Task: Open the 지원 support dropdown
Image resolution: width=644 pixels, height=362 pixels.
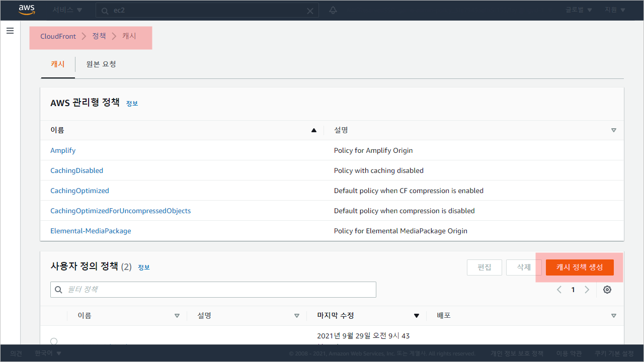Action: [615, 10]
